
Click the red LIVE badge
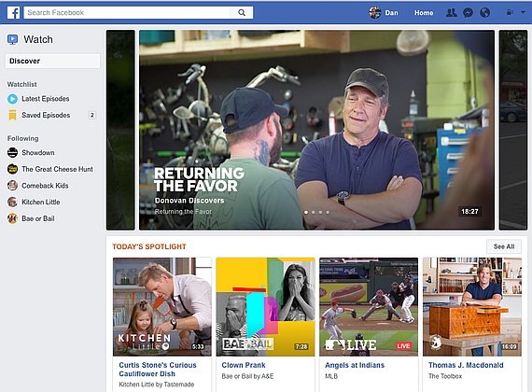pos(403,346)
